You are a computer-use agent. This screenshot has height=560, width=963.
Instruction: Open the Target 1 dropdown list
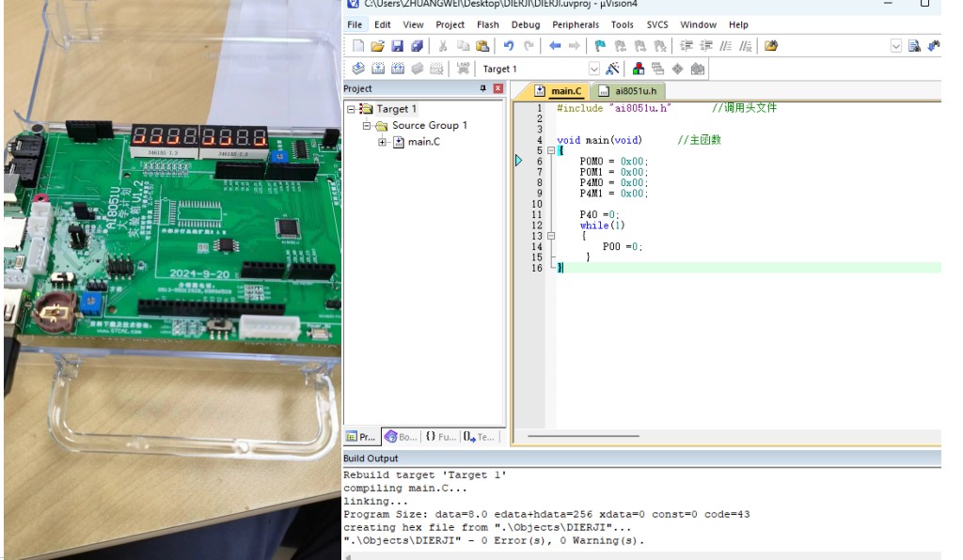[x=594, y=69]
